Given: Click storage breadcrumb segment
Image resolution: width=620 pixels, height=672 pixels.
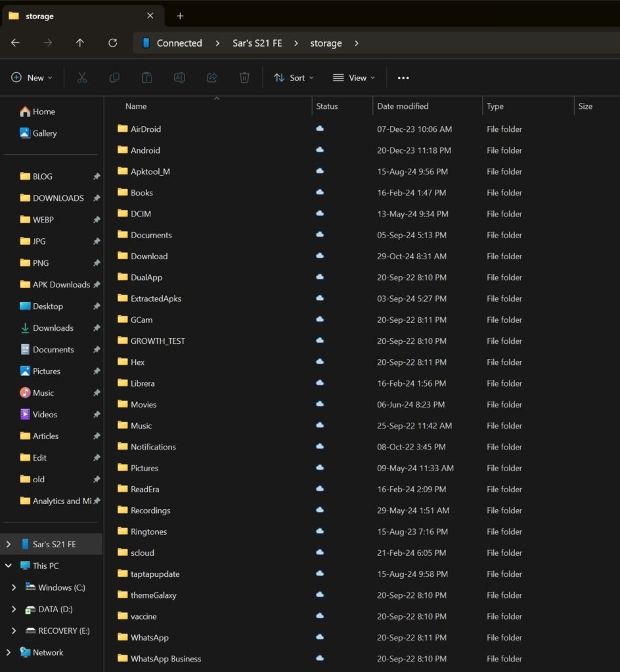Looking at the screenshot, I should tap(326, 43).
